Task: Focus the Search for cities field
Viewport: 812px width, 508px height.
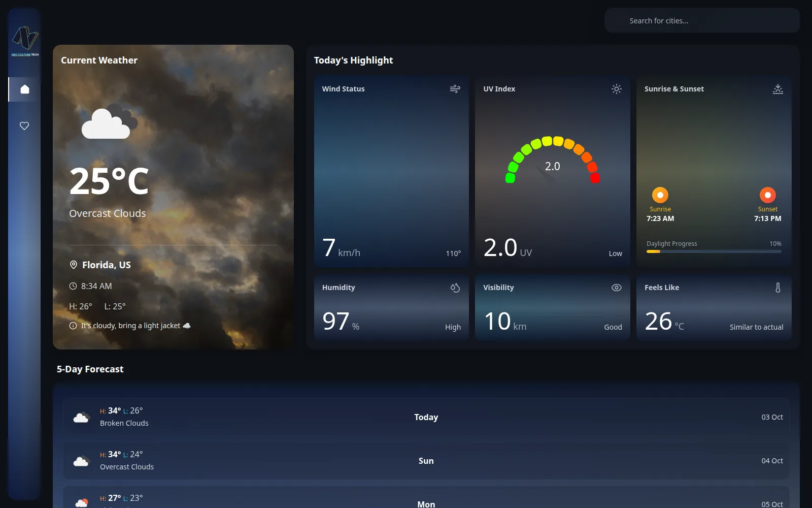Action: coord(702,21)
